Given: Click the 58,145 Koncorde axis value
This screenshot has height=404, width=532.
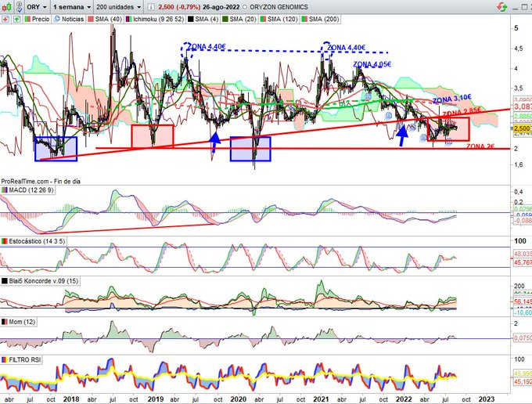Looking at the screenshot, I should pyautogui.click(x=523, y=301).
